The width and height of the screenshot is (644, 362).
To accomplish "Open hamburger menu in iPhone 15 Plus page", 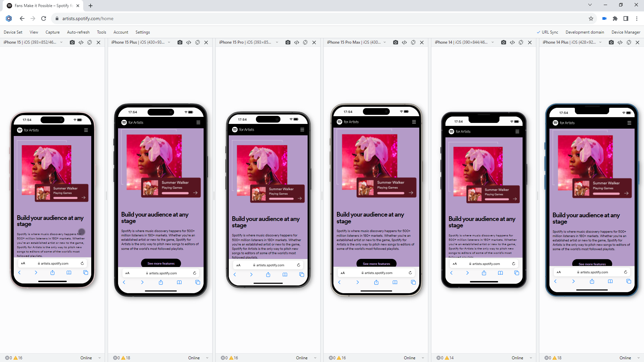I will [x=198, y=123].
